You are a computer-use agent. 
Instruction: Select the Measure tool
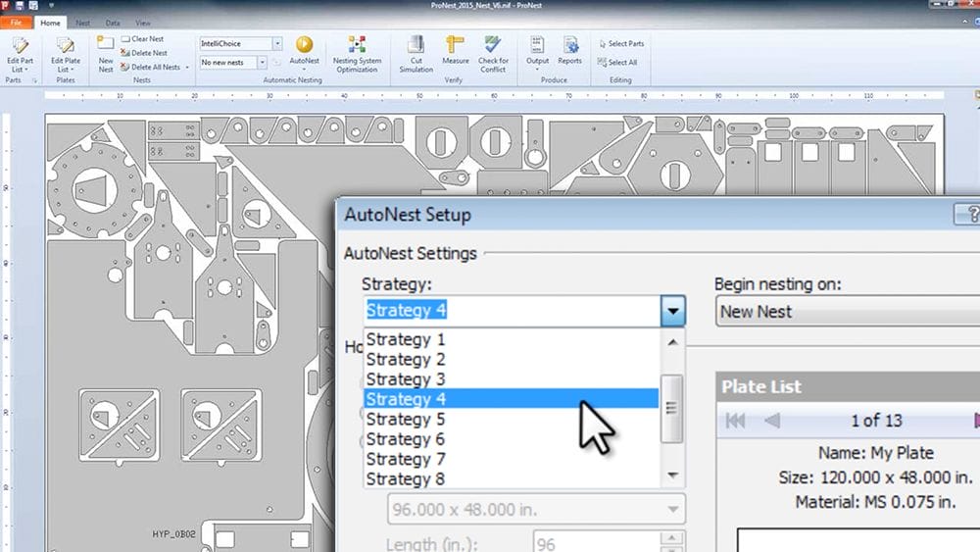[x=455, y=51]
